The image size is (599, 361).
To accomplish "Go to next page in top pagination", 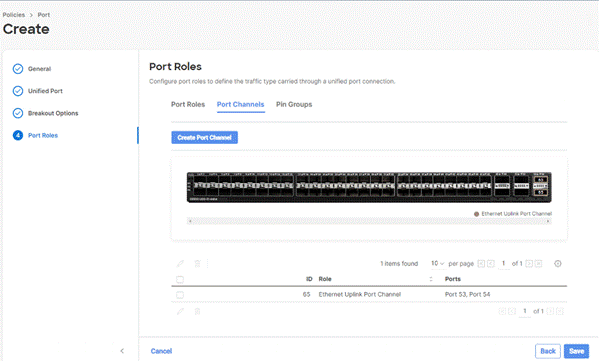I will 529,264.
